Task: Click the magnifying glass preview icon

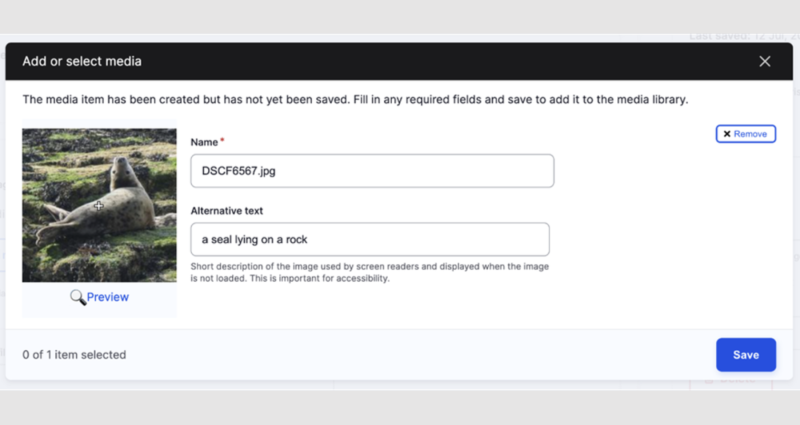Action: (x=78, y=297)
